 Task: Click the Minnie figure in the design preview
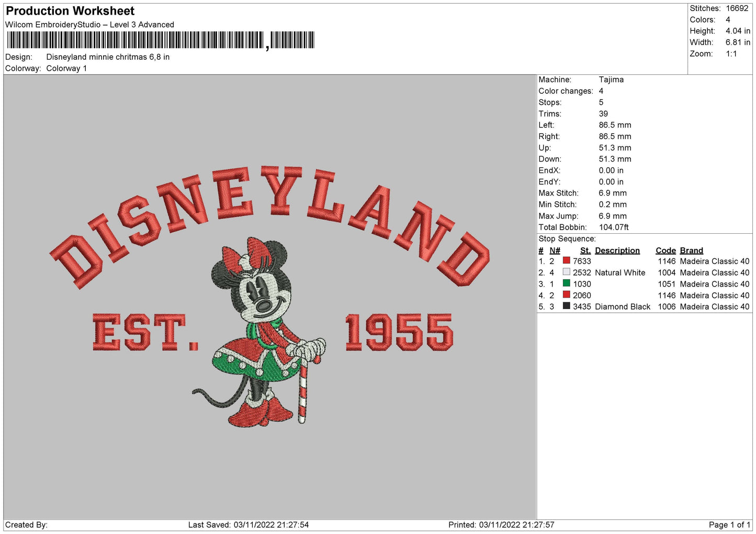click(x=260, y=332)
